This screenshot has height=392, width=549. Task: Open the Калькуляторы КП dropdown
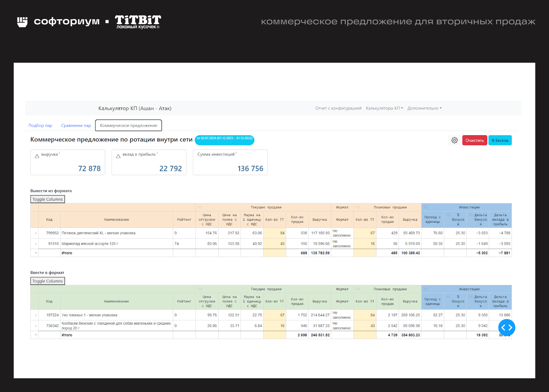(x=384, y=108)
